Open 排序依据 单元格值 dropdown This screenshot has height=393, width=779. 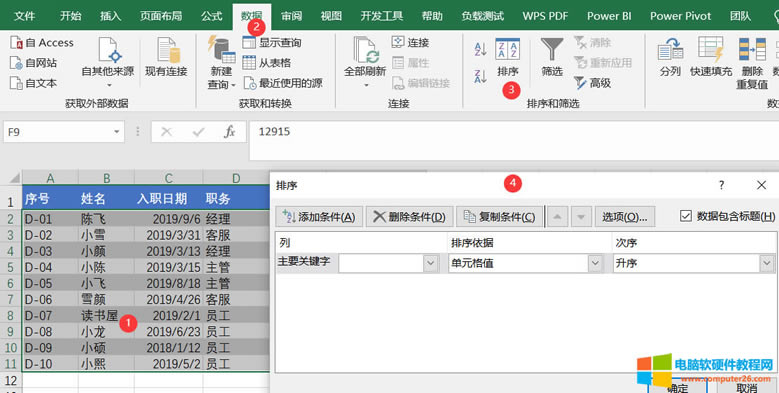[x=595, y=263]
